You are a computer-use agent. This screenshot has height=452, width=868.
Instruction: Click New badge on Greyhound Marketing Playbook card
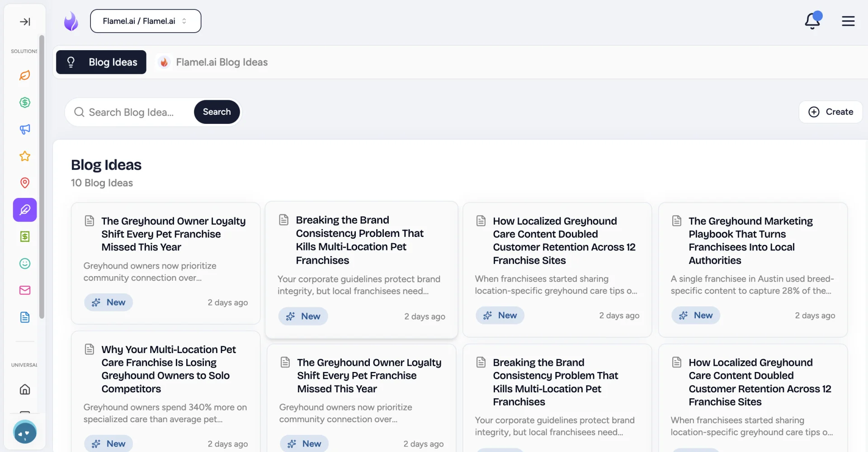[x=696, y=315]
